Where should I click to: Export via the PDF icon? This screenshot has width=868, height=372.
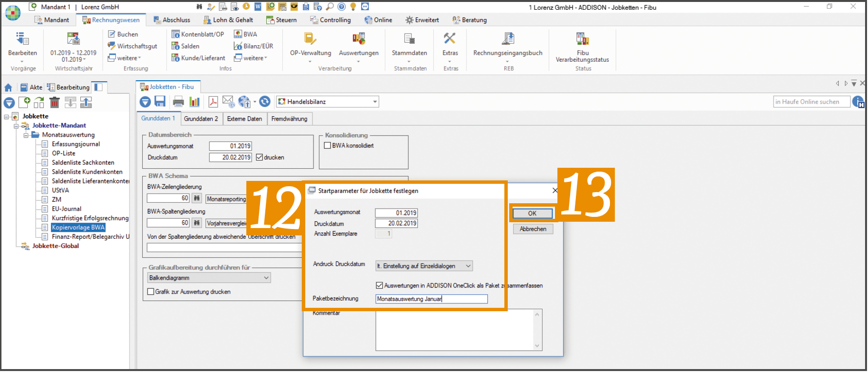pyautogui.click(x=213, y=102)
